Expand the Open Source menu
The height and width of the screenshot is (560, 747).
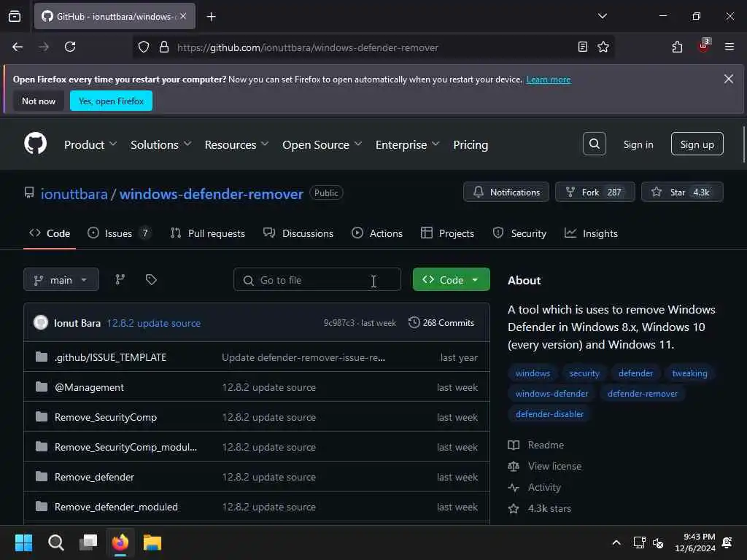[322, 144]
